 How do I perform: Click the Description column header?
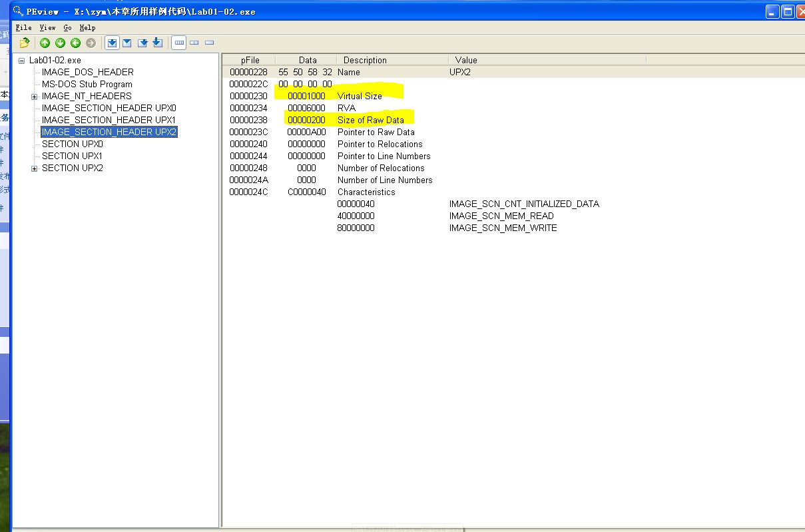pyautogui.click(x=393, y=60)
